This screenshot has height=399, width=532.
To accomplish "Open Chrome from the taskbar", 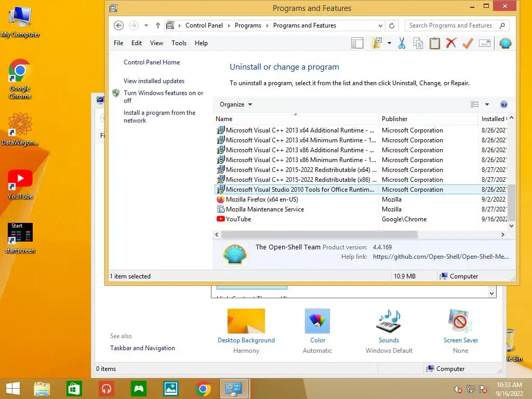I will 203,389.
